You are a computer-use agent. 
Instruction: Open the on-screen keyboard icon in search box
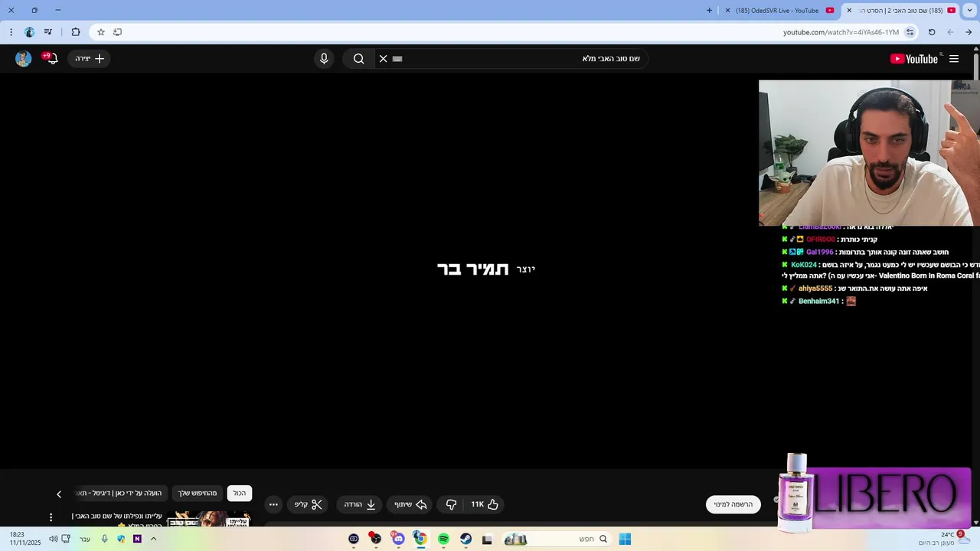pos(397,59)
